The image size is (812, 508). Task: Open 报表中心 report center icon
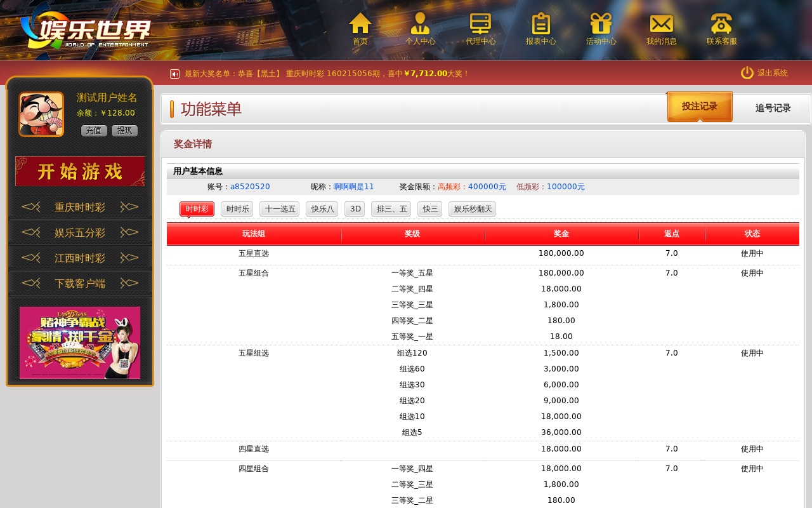[540, 23]
